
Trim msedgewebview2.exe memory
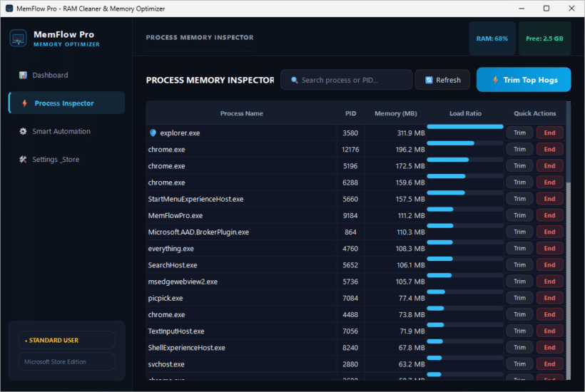(x=519, y=282)
